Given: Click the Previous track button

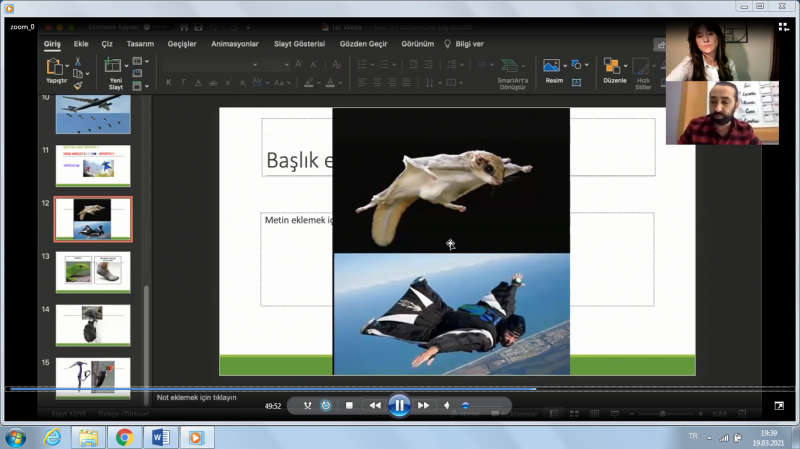Looking at the screenshot, I should point(375,405).
